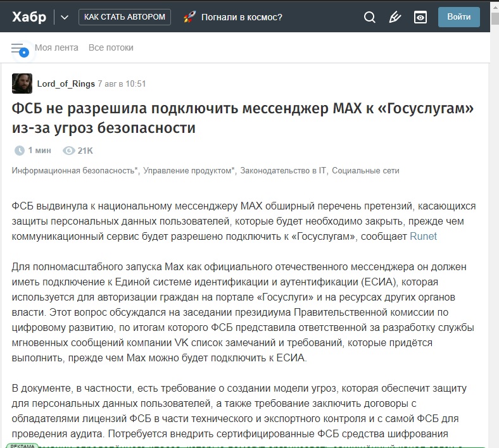Image resolution: width=499 pixels, height=448 pixels.
Task: Switch to Все потоки tab
Action: (111, 47)
